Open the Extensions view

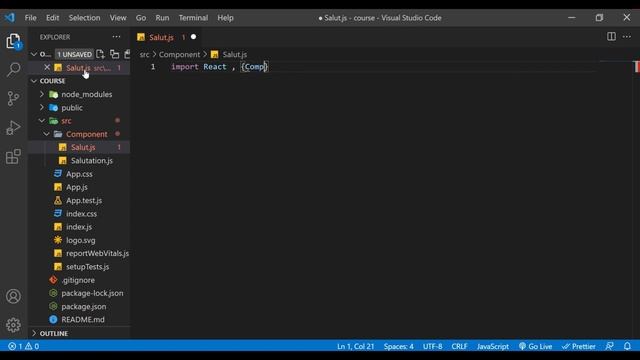13,157
